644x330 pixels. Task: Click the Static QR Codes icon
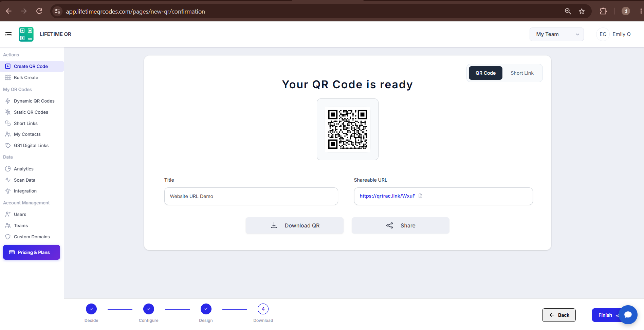pos(8,112)
